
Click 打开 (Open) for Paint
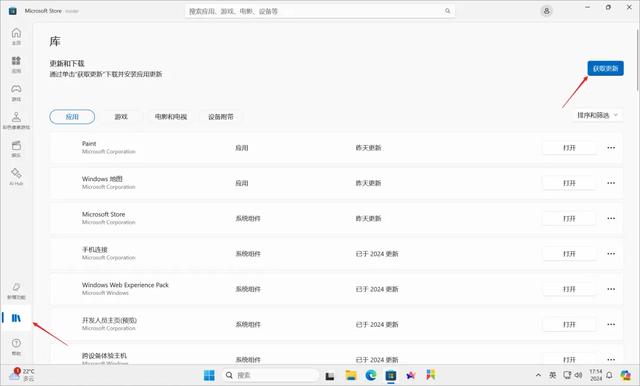pyautogui.click(x=569, y=148)
